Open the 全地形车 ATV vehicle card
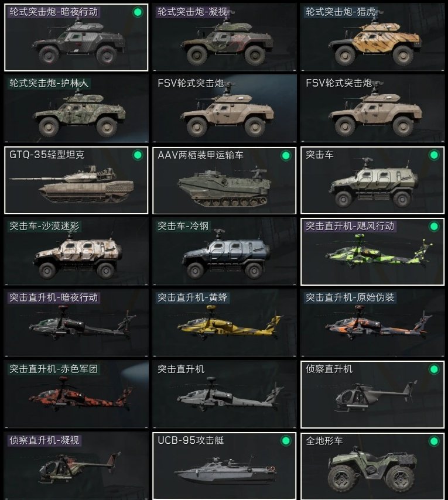The image size is (448, 500). 372,466
